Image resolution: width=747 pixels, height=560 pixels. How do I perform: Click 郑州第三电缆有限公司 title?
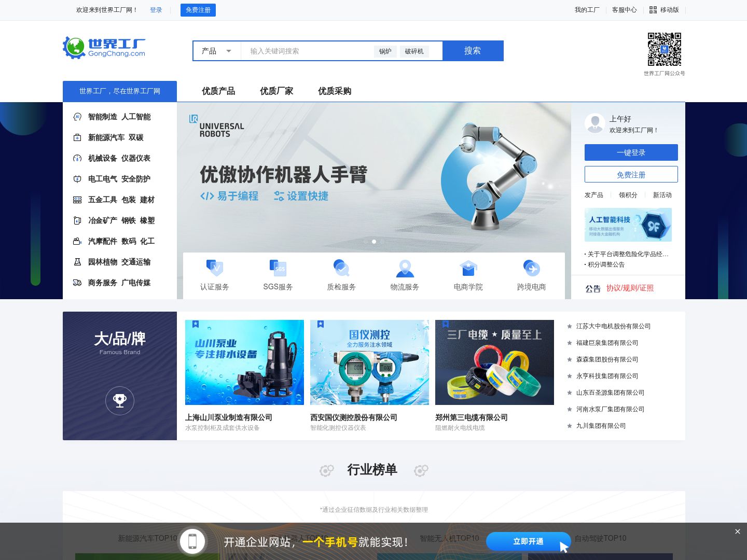pyautogui.click(x=472, y=417)
